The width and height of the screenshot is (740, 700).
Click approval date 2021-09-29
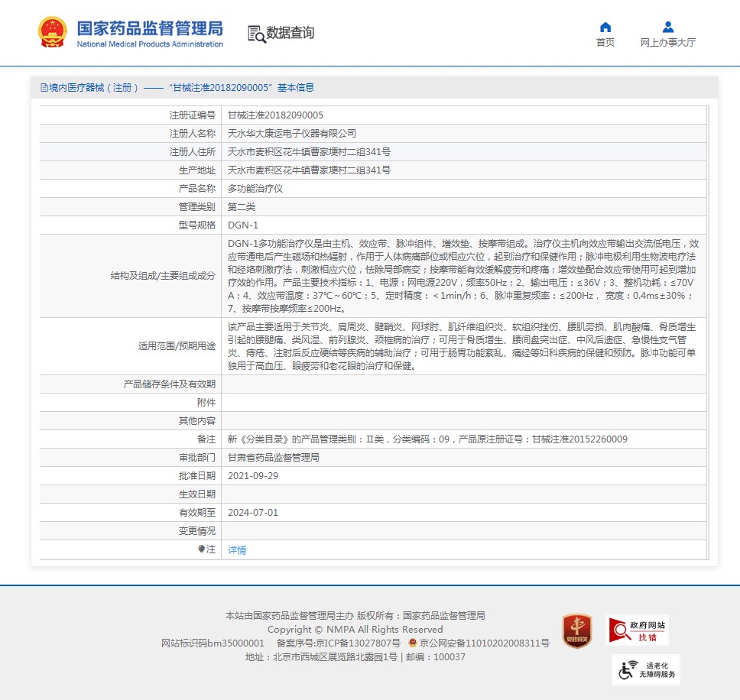point(253,476)
